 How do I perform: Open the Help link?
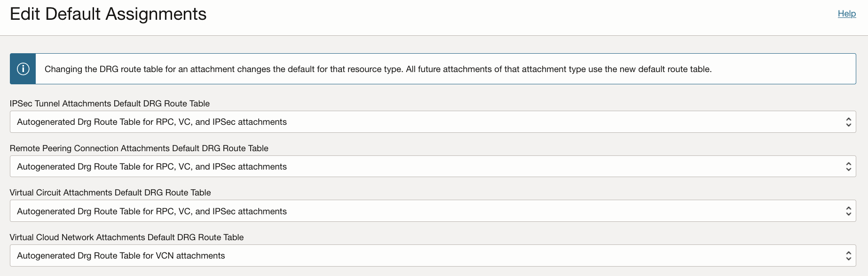tap(846, 13)
